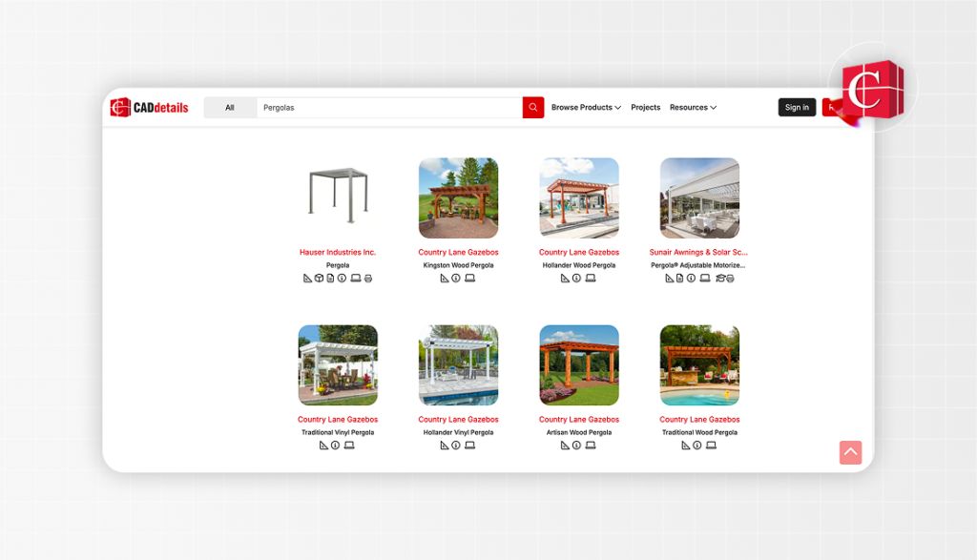Open document icon under Sunair Awnings product
Screen dimensions: 977x560
tap(679, 279)
